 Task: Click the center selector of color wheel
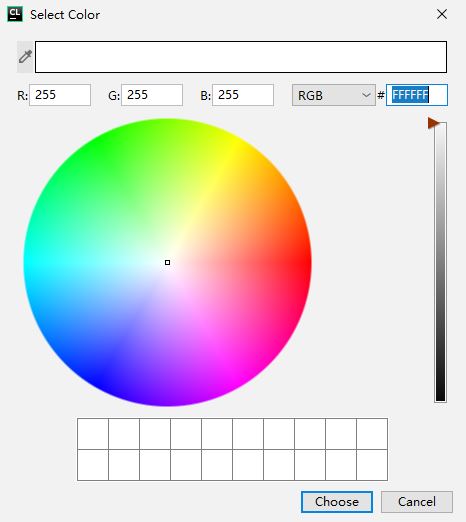click(x=168, y=263)
